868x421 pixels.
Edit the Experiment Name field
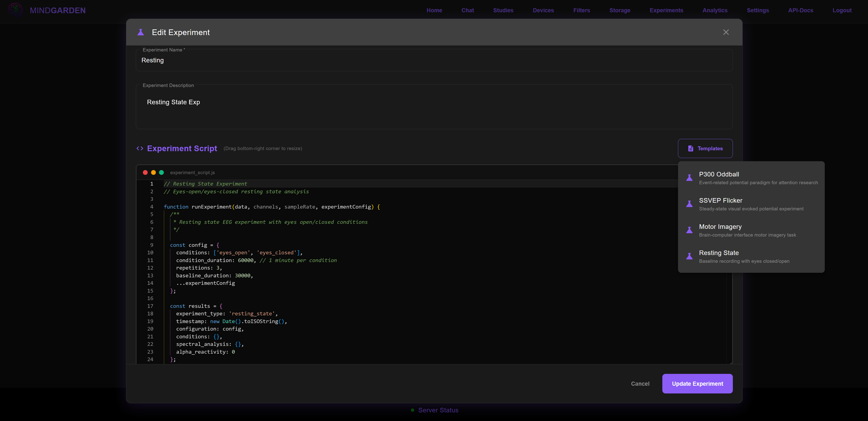click(x=434, y=60)
